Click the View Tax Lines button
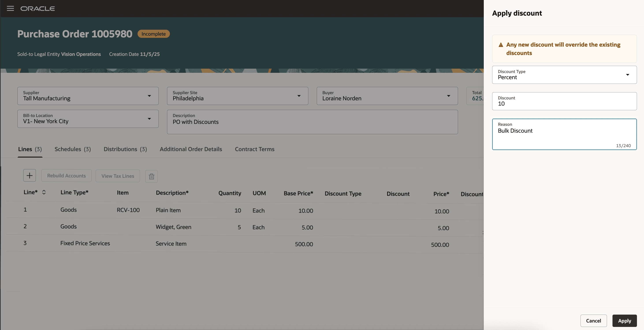 point(117,176)
